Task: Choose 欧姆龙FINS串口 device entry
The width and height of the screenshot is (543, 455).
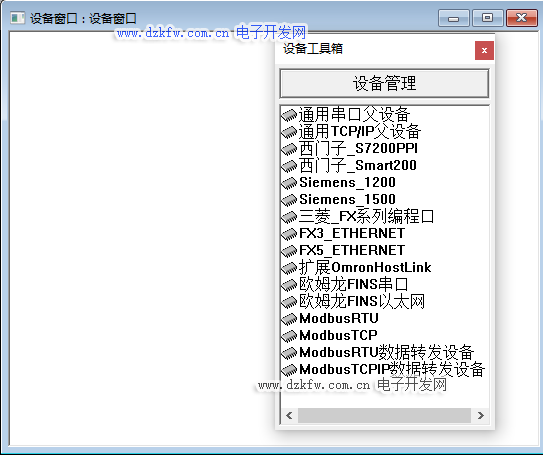Action: [x=353, y=284]
